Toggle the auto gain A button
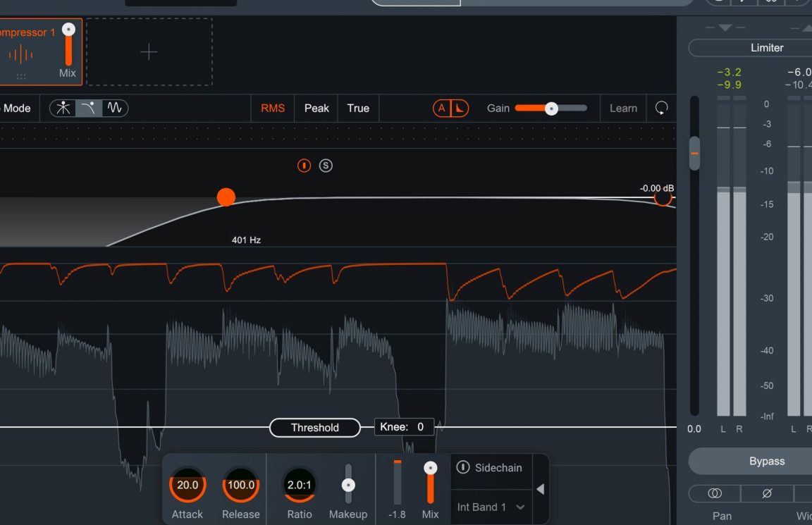The height and width of the screenshot is (525, 812). click(442, 108)
